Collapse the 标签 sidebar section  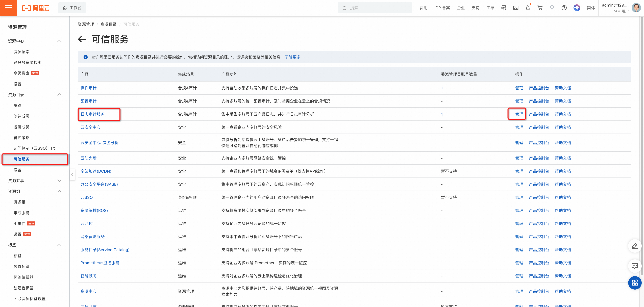[59, 245]
